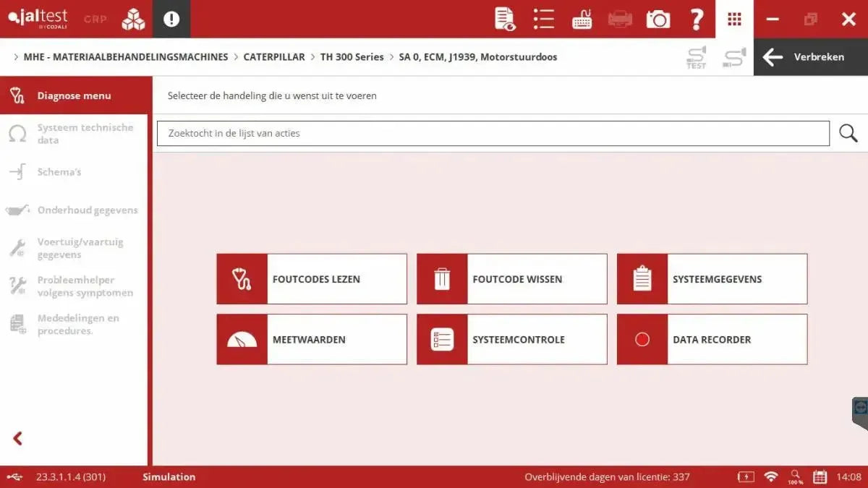Open the camera screenshot tool

point(658,19)
